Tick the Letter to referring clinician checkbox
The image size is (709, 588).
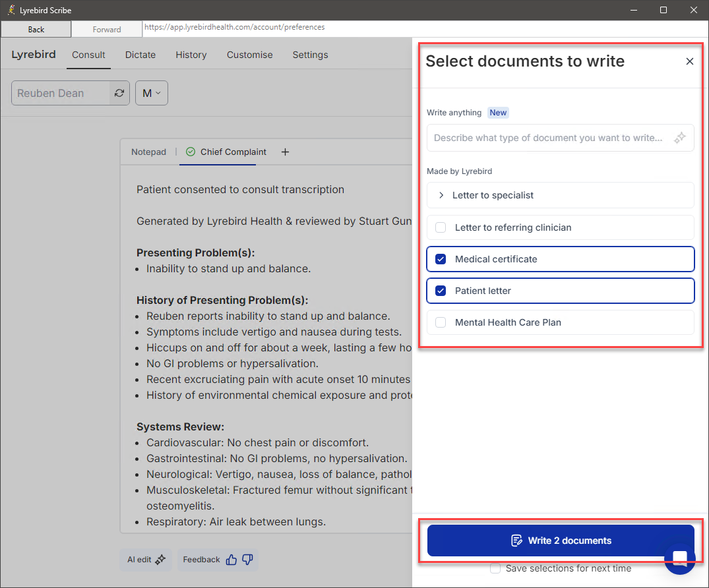click(x=441, y=227)
